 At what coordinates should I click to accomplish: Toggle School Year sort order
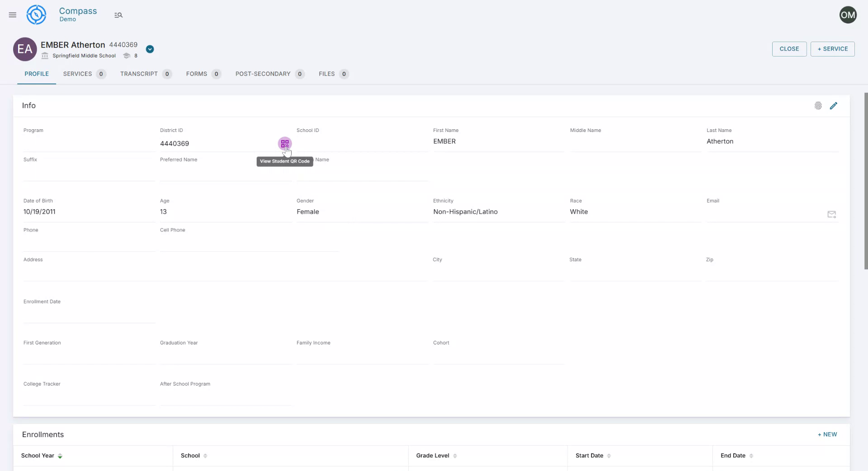pos(60,457)
